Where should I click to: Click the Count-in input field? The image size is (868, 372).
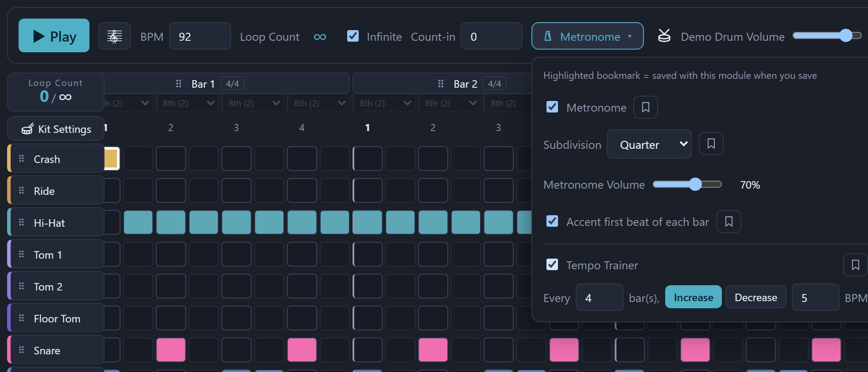tap(491, 36)
